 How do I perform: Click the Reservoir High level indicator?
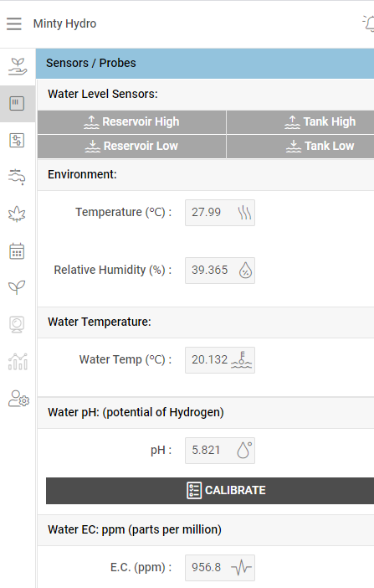click(x=132, y=122)
